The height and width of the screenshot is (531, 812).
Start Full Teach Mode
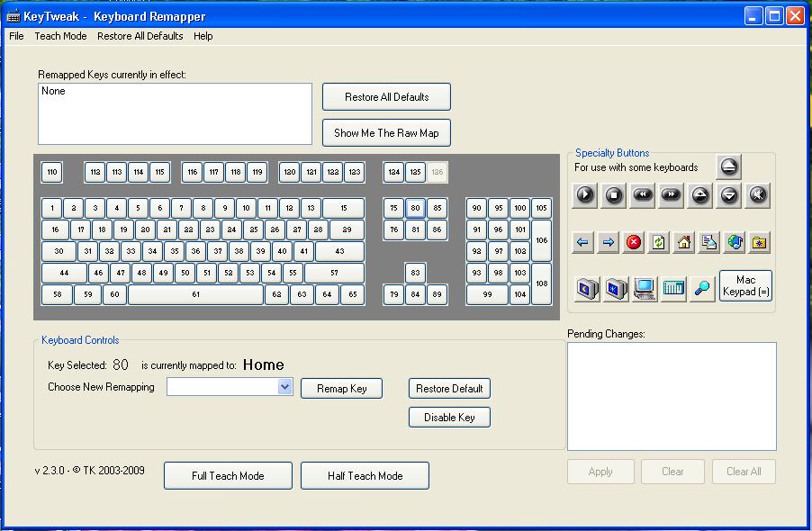(228, 475)
